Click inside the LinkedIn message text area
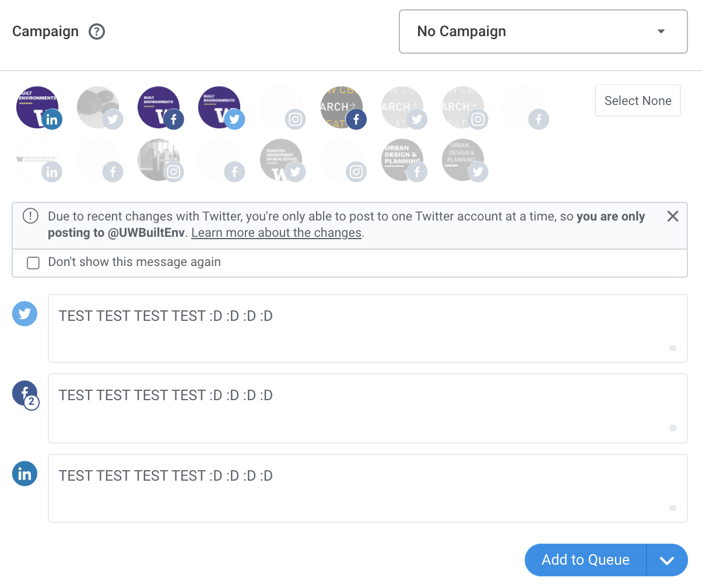This screenshot has width=702, height=588. (x=366, y=488)
